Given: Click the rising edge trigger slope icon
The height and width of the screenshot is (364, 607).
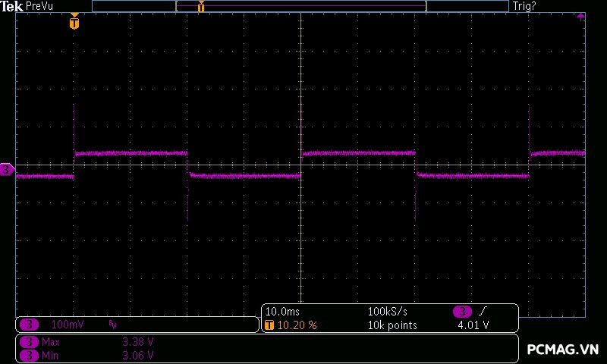Looking at the screenshot, I should (x=483, y=312).
